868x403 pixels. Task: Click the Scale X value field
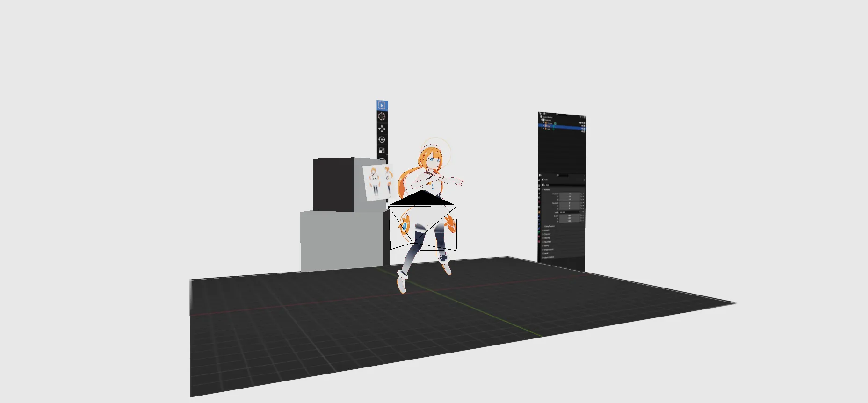coord(570,216)
